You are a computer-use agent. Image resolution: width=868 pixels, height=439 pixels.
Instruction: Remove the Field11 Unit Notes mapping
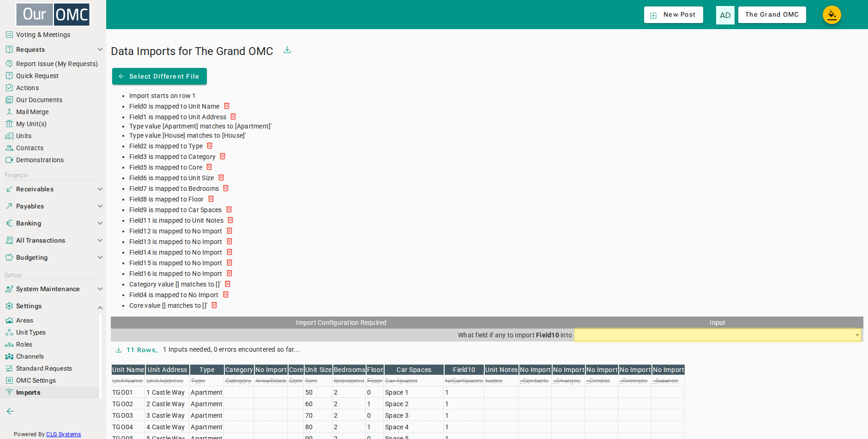[230, 220]
